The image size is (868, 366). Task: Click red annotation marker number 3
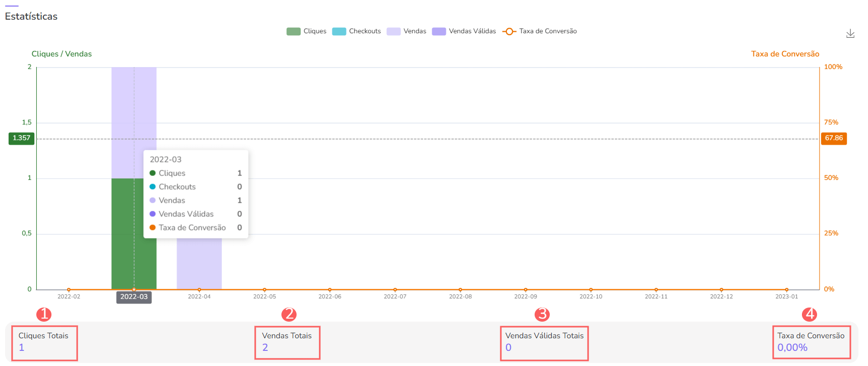[542, 315]
